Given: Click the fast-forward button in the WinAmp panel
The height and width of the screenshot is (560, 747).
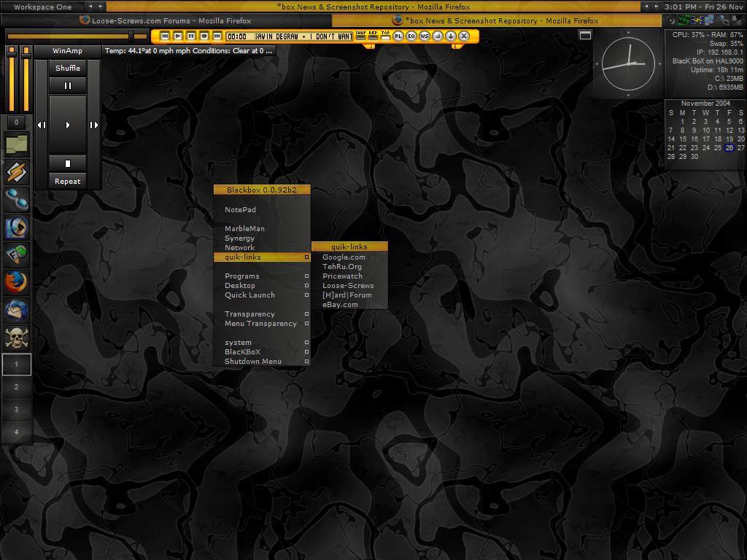Looking at the screenshot, I should (x=94, y=125).
